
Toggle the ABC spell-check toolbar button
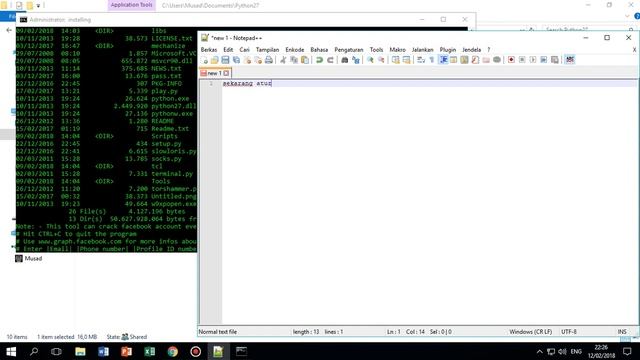click(570, 60)
